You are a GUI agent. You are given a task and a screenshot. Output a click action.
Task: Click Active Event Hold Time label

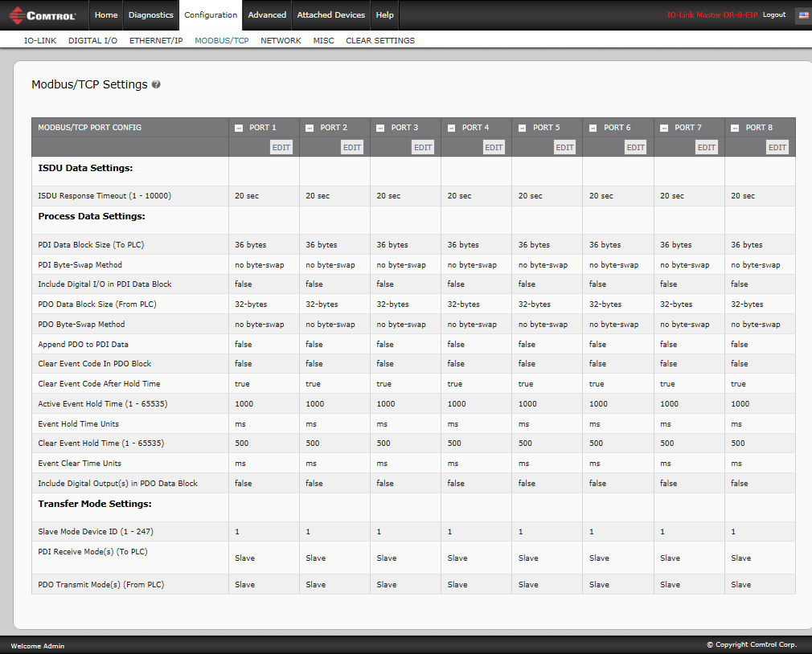(103, 403)
